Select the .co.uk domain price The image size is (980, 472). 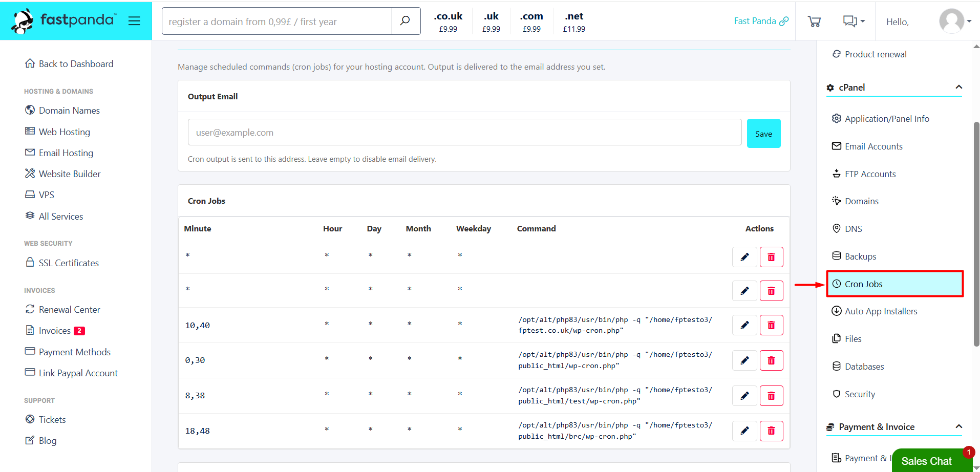[448, 22]
